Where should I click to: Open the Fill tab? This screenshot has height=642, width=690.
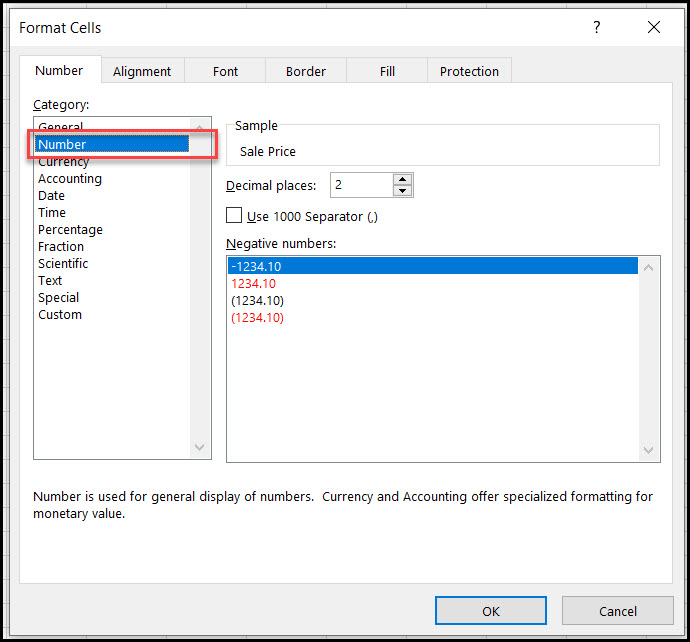[x=387, y=71]
